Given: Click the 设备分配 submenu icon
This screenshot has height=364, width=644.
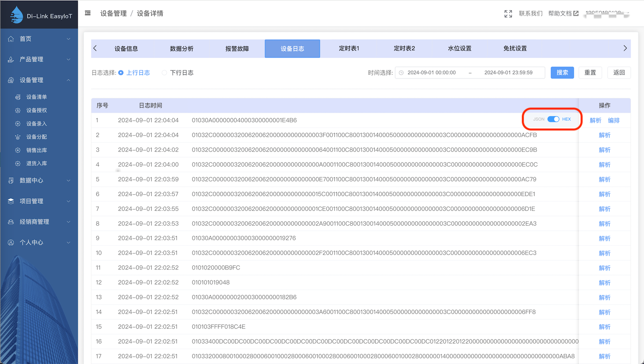Looking at the screenshot, I should click(18, 137).
